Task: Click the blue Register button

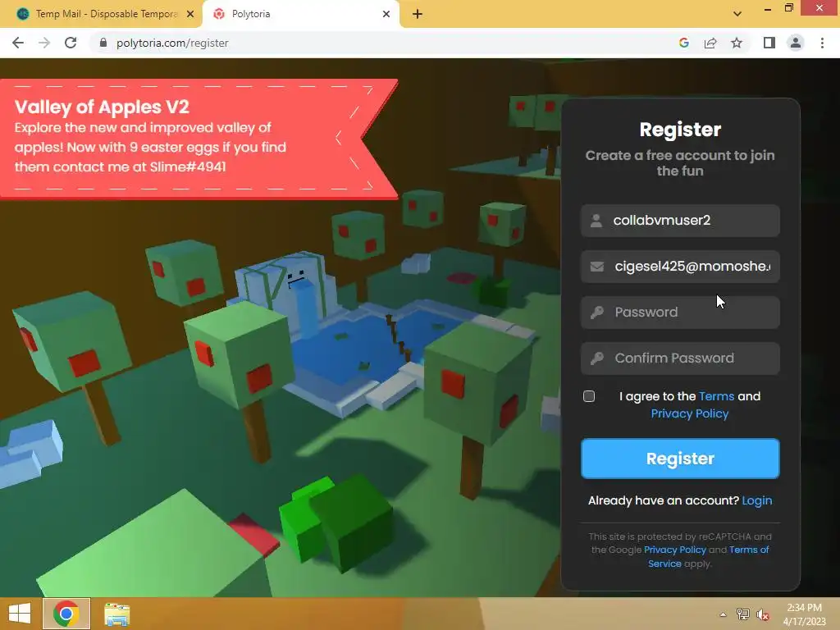Action: click(x=680, y=459)
